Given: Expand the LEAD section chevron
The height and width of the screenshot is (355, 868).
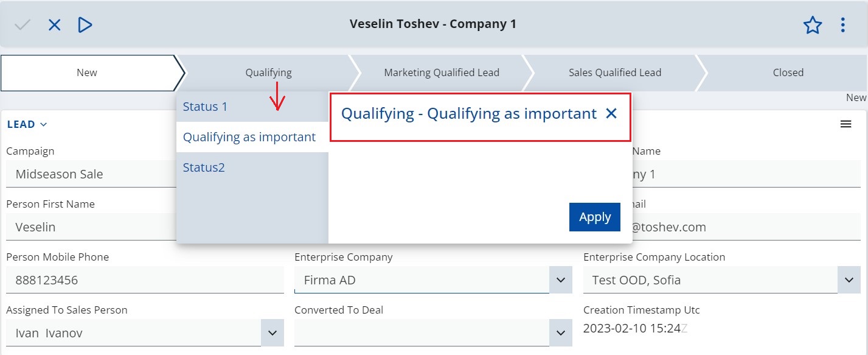Looking at the screenshot, I should 43,125.
